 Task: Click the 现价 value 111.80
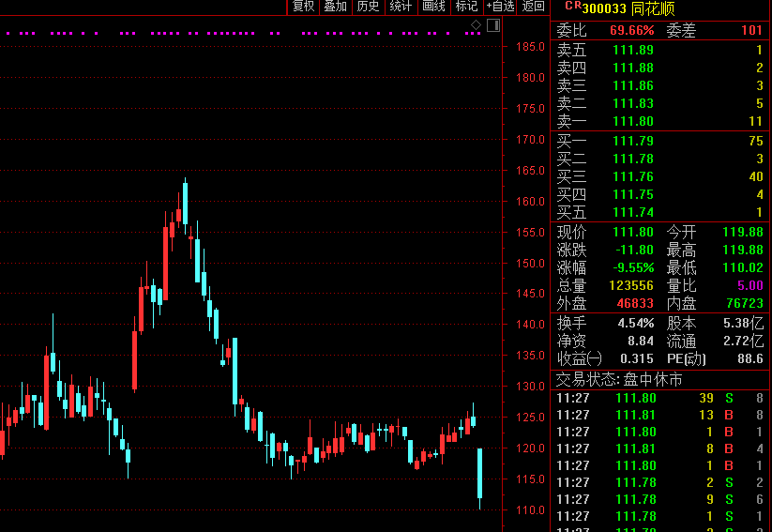click(632, 232)
